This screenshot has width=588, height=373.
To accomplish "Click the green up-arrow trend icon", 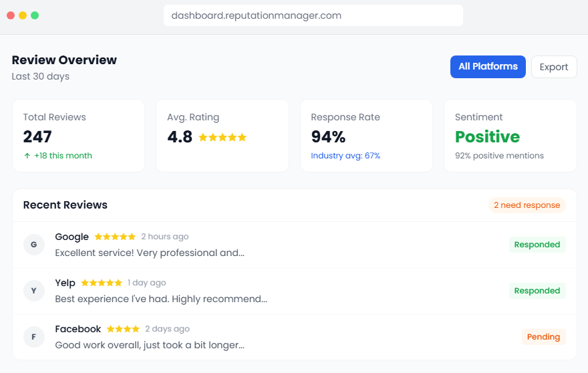I will [27, 156].
